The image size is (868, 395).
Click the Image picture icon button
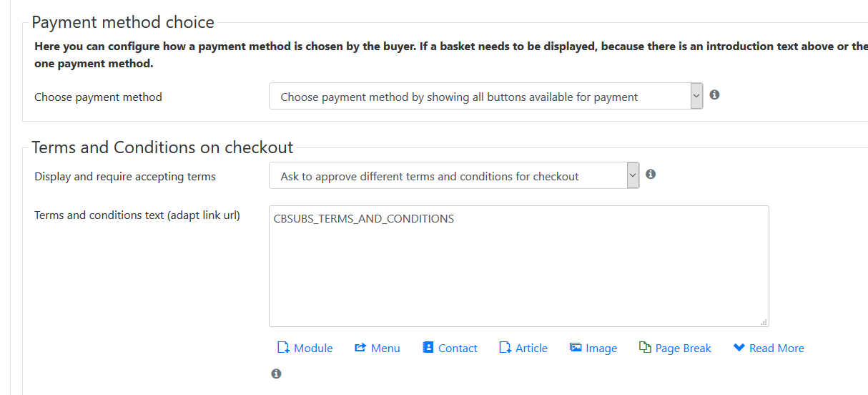(576, 348)
